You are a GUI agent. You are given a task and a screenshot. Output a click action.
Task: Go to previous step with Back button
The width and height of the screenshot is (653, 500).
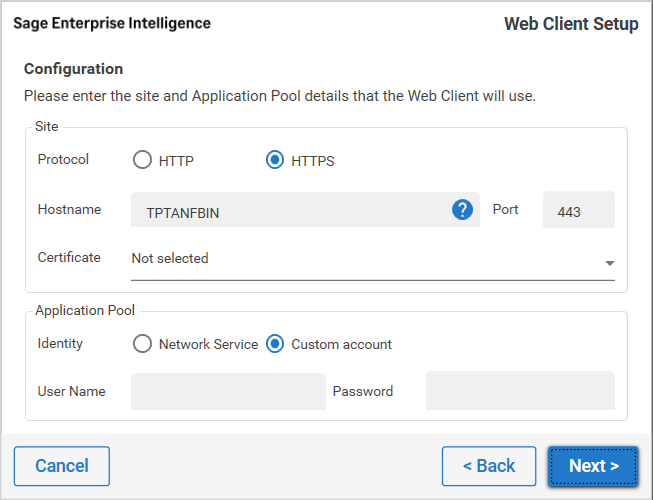[488, 466]
